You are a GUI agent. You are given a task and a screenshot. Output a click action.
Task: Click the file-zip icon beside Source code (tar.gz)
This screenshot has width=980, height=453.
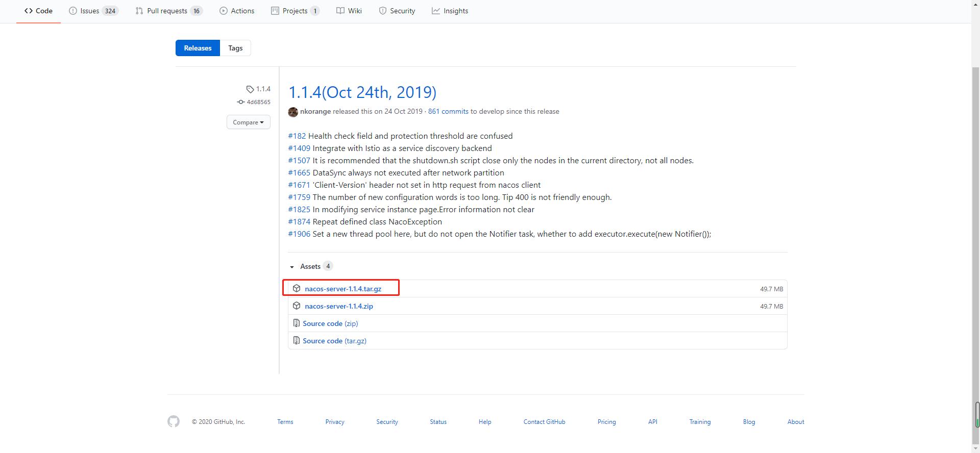pyautogui.click(x=297, y=340)
